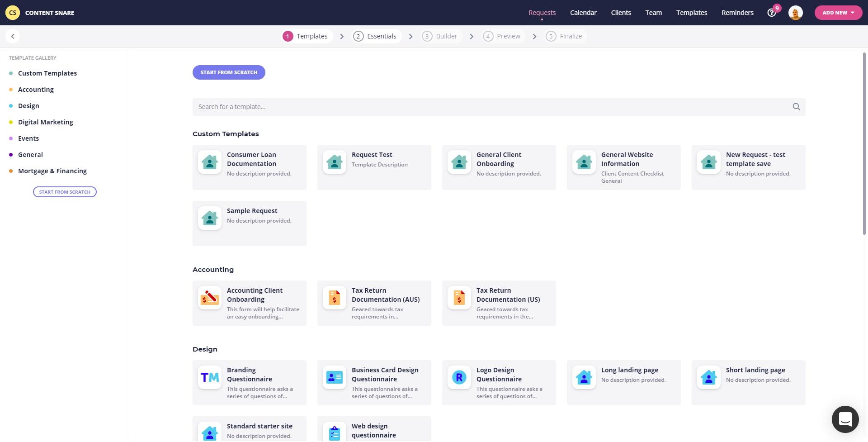This screenshot has width=868, height=442.
Task: Click the Long landing page icon
Action: point(584,377)
